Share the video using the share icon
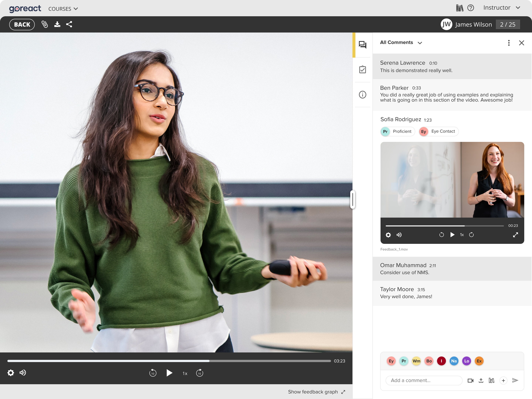Image resolution: width=532 pixels, height=399 pixels. 69,24
